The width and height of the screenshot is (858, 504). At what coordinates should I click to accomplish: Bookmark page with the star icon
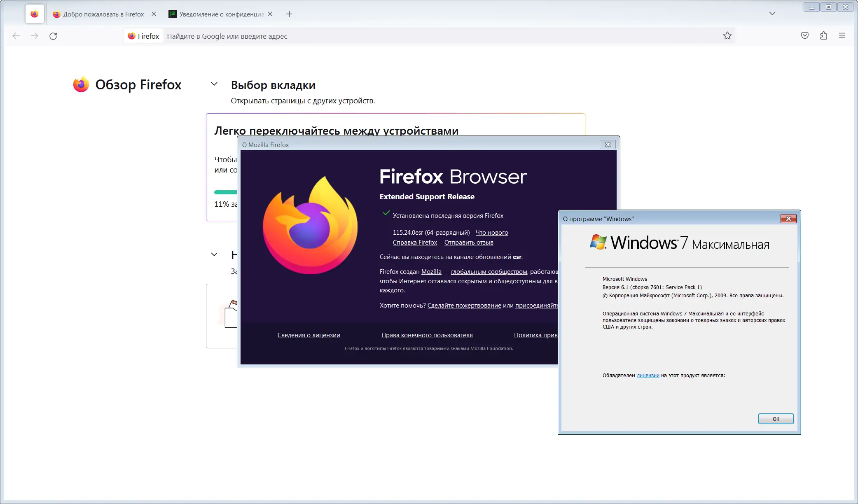pyautogui.click(x=727, y=36)
